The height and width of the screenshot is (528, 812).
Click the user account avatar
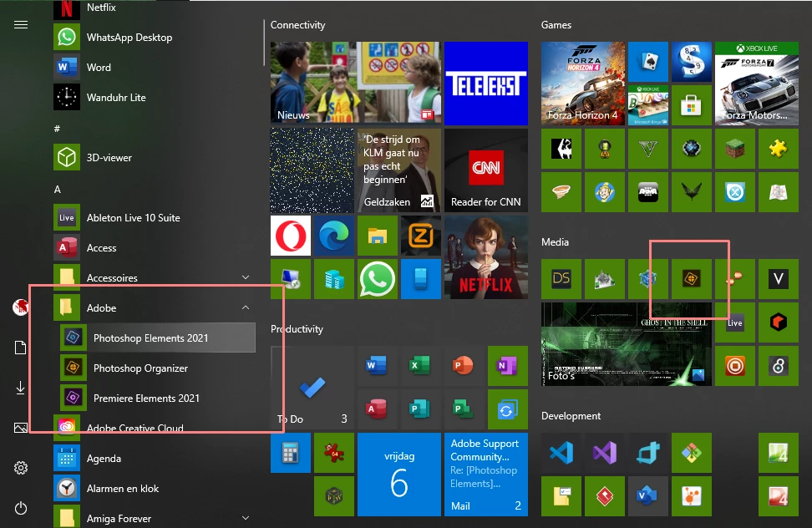click(21, 307)
